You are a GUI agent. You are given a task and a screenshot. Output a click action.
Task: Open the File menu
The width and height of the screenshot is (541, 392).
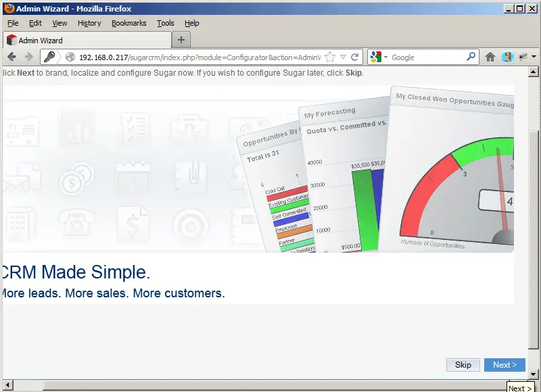pyautogui.click(x=13, y=23)
